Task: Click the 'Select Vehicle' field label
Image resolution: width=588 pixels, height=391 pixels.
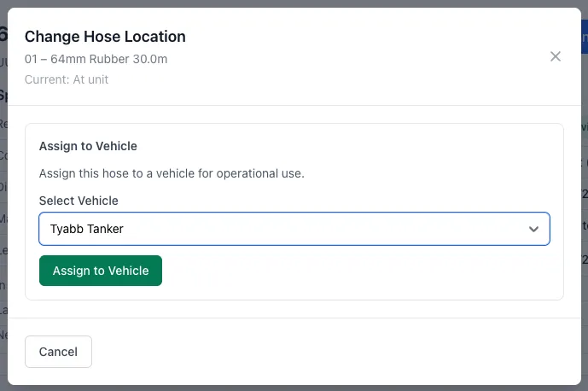Action: pos(79,201)
